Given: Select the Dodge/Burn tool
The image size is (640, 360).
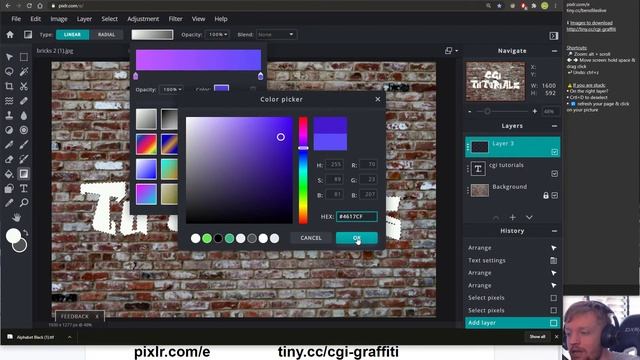Looking at the screenshot, I should coord(9,130).
